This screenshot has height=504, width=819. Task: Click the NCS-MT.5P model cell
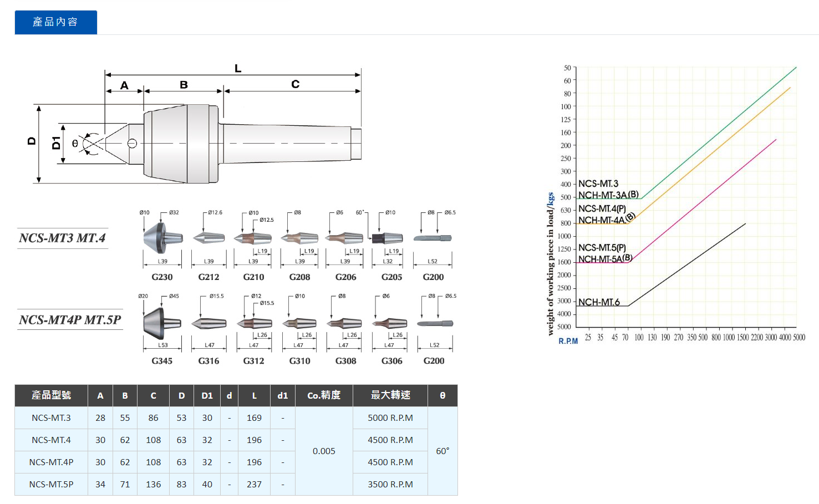pyautogui.click(x=51, y=485)
